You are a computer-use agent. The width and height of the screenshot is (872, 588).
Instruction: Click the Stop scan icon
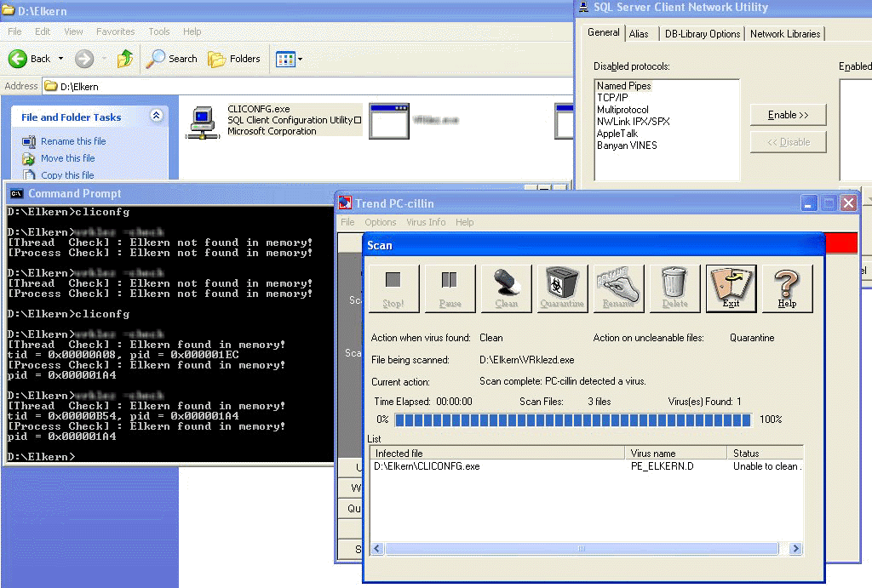[x=393, y=288]
